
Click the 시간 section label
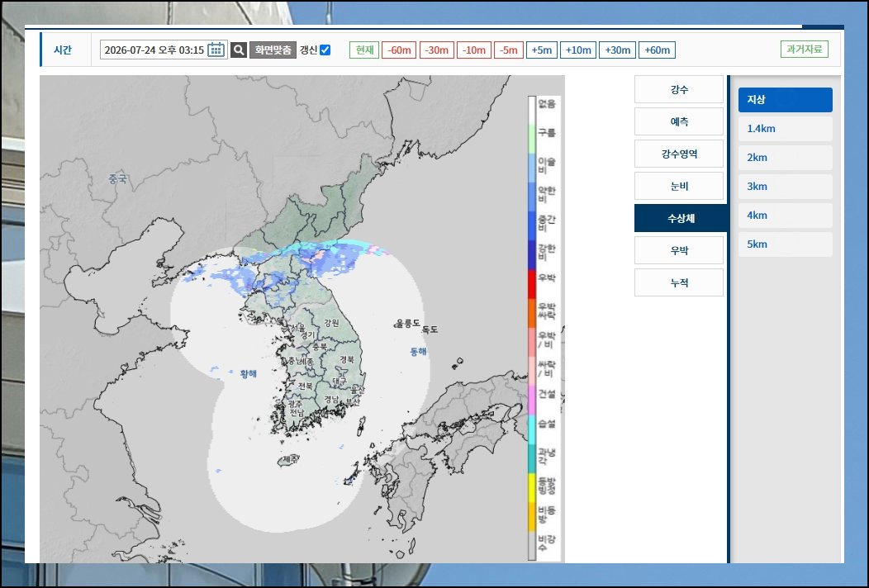63,50
